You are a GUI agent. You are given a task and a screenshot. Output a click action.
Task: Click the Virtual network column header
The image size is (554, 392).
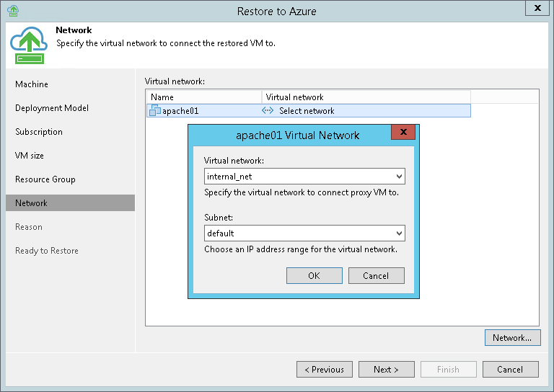tap(366, 97)
